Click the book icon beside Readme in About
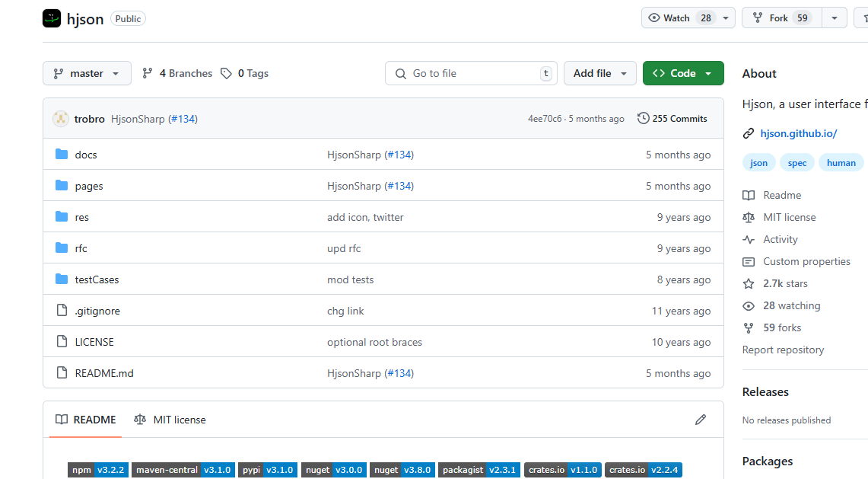The width and height of the screenshot is (868, 479). (749, 195)
